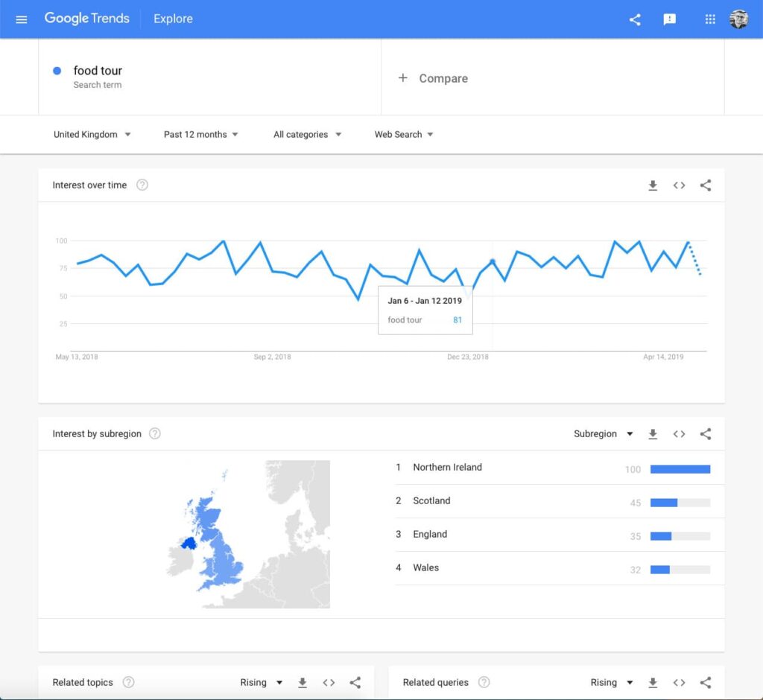Download Interest by subregion data
The height and width of the screenshot is (700, 763).
[x=653, y=433]
